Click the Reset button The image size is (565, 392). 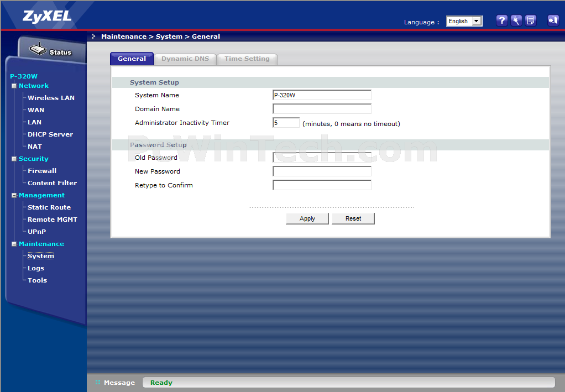click(x=353, y=219)
